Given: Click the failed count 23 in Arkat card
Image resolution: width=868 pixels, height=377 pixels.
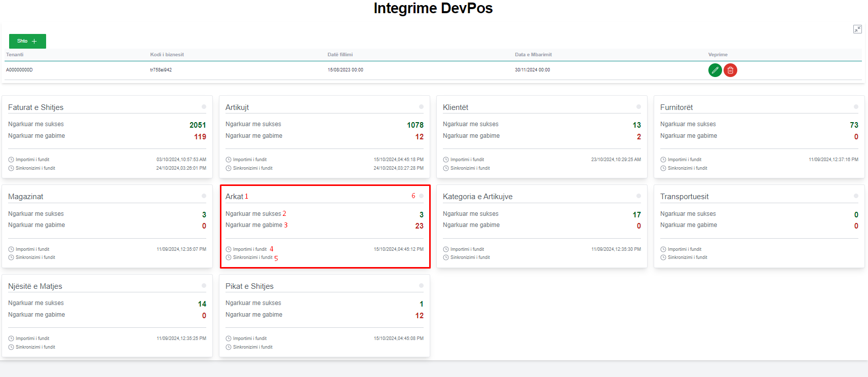Looking at the screenshot, I should tap(419, 226).
